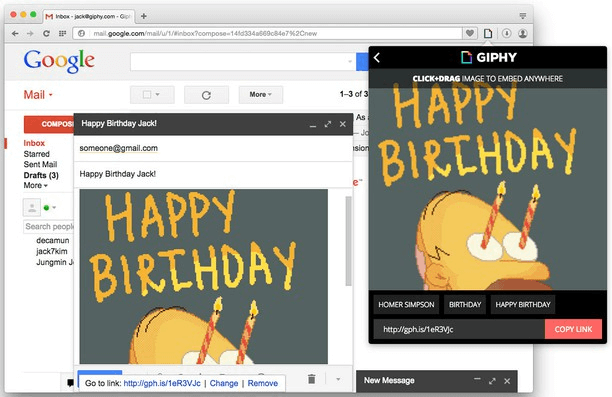Click the Giphy short link field
Viewport: 612px width, 397px height.
tap(459, 329)
